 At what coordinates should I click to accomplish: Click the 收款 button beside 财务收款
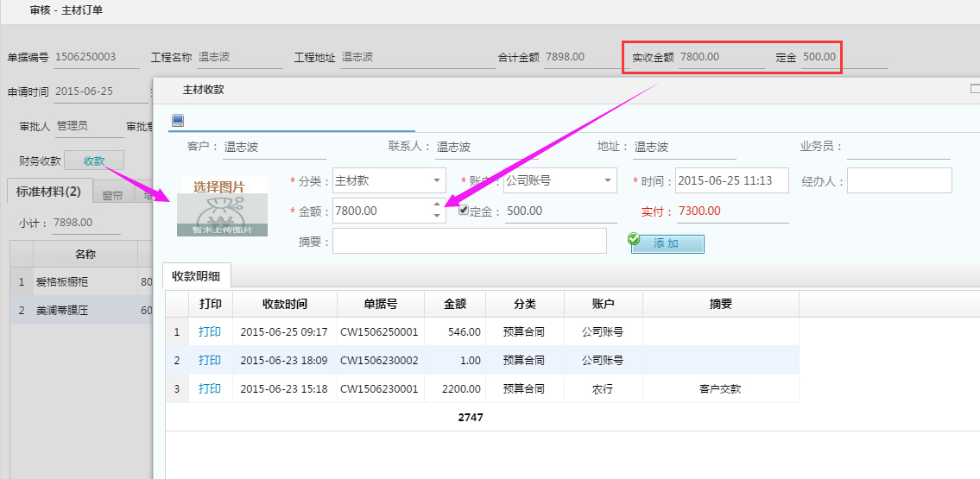94,161
